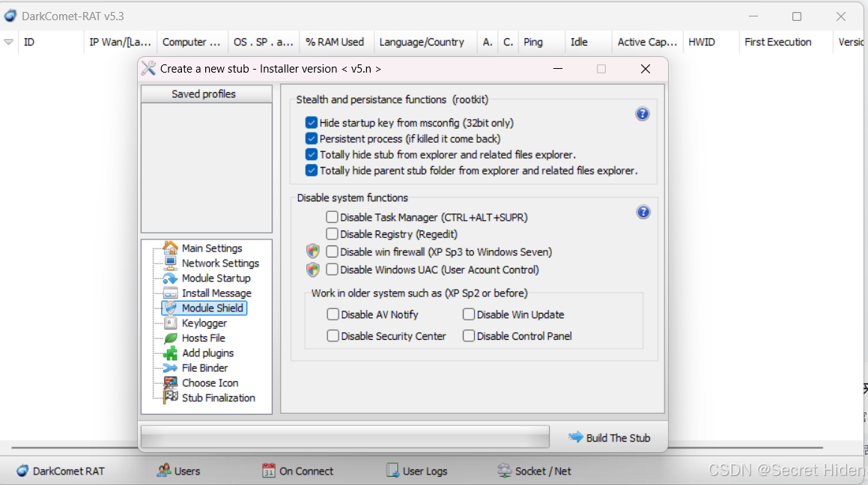Select Stub Finalization in the tree
This screenshot has width=868, height=485.
click(219, 397)
